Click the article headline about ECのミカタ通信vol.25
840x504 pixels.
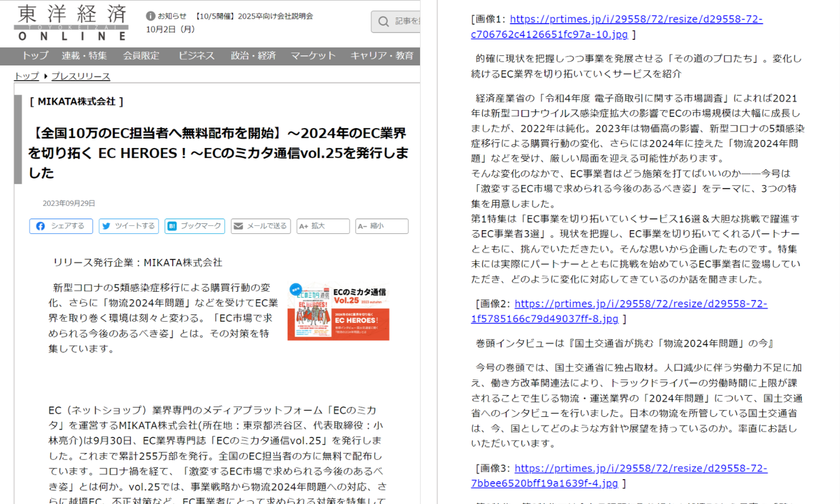click(218, 152)
